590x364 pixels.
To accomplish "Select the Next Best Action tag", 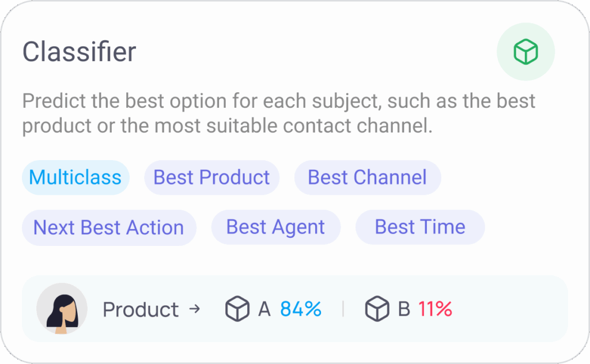I will [x=109, y=227].
